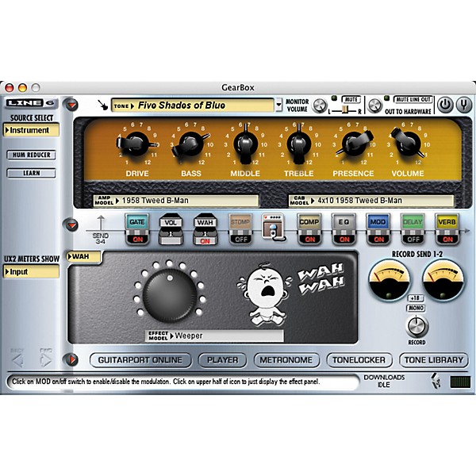
Task: Select the amp and microphone icon
Action: [274, 228]
